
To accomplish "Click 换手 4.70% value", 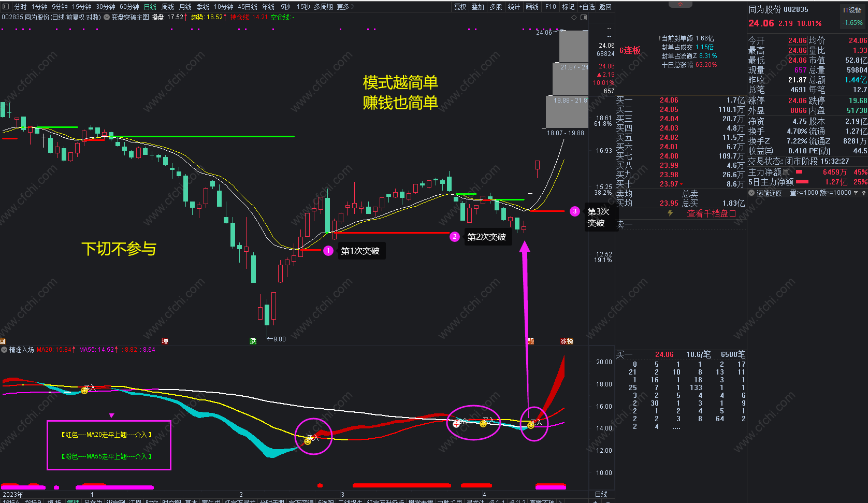I will click(x=797, y=132).
